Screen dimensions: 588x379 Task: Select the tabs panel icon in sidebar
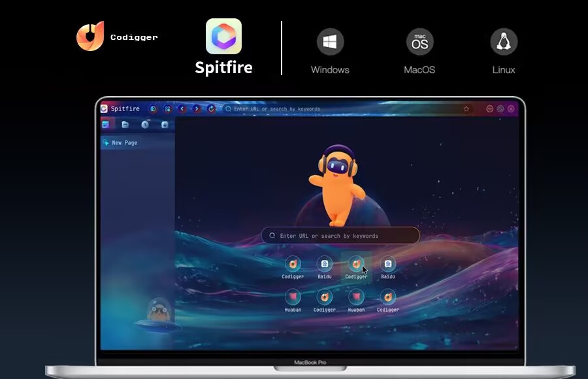click(106, 125)
